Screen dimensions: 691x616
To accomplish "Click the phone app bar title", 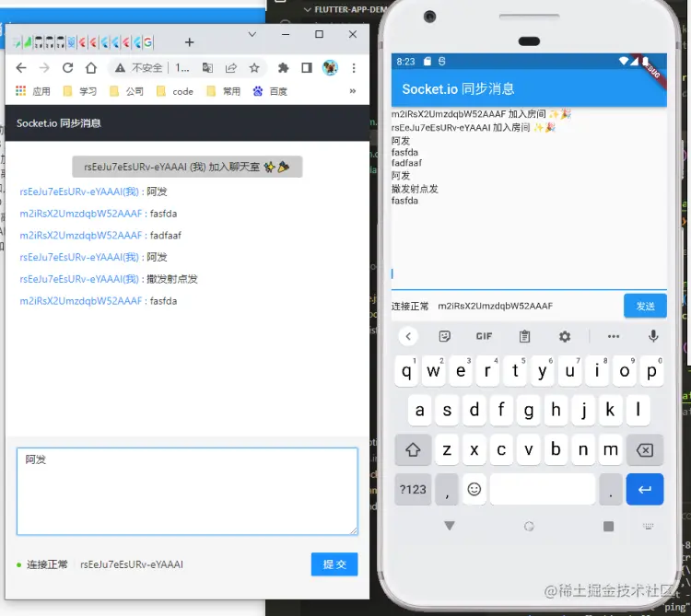I will [x=458, y=89].
